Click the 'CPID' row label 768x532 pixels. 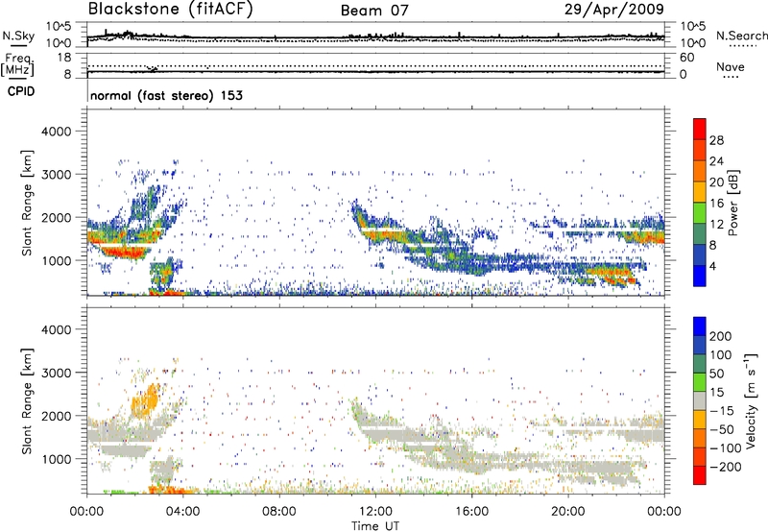click(x=21, y=91)
